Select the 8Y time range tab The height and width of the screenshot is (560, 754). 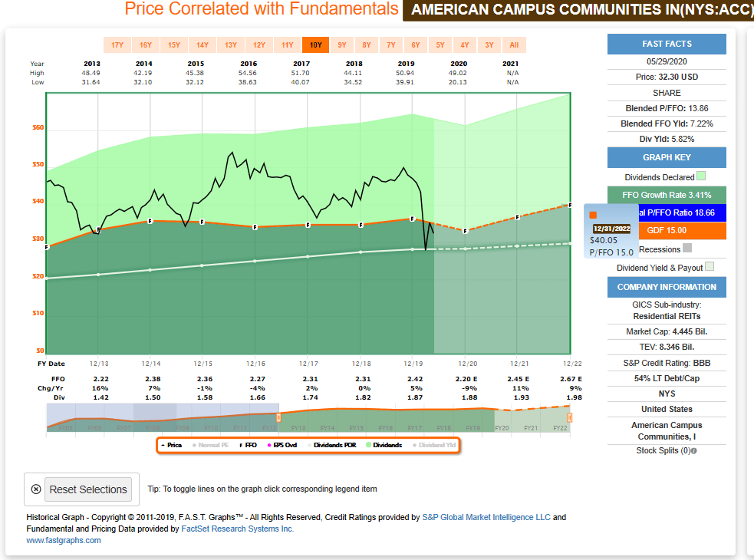point(367,44)
